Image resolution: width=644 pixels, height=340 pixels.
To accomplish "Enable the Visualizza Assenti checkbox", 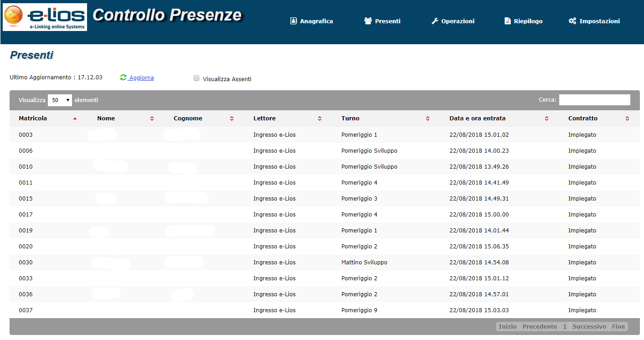I will [x=196, y=78].
